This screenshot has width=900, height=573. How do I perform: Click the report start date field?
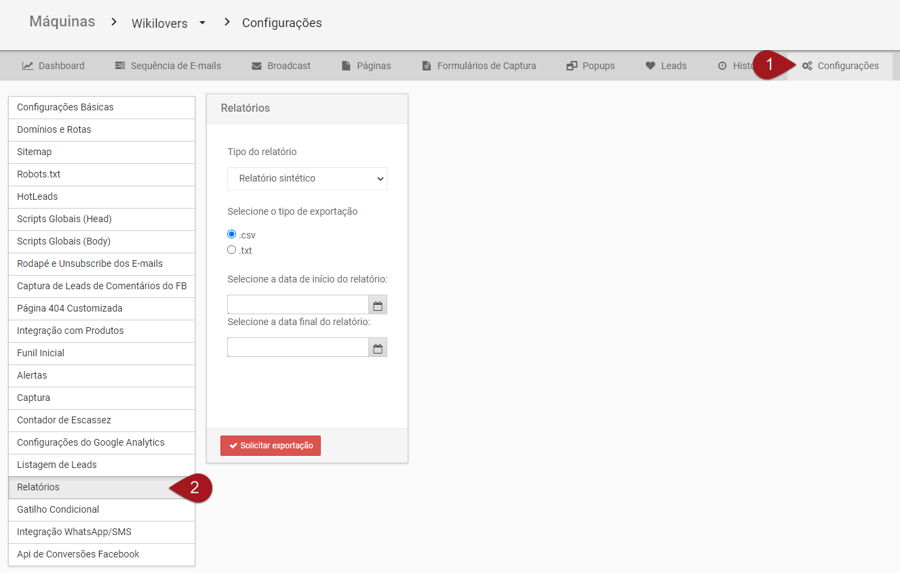[x=297, y=305]
